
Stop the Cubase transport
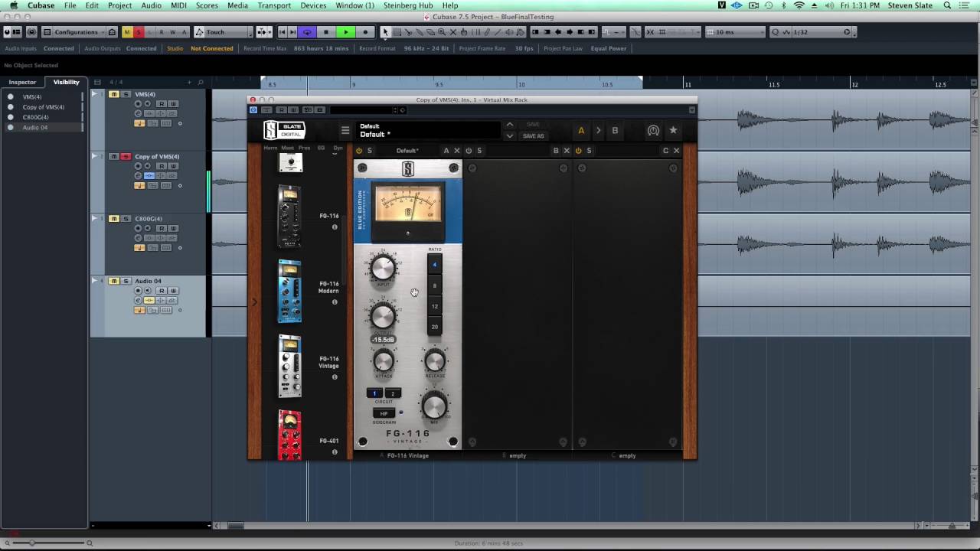click(x=326, y=32)
